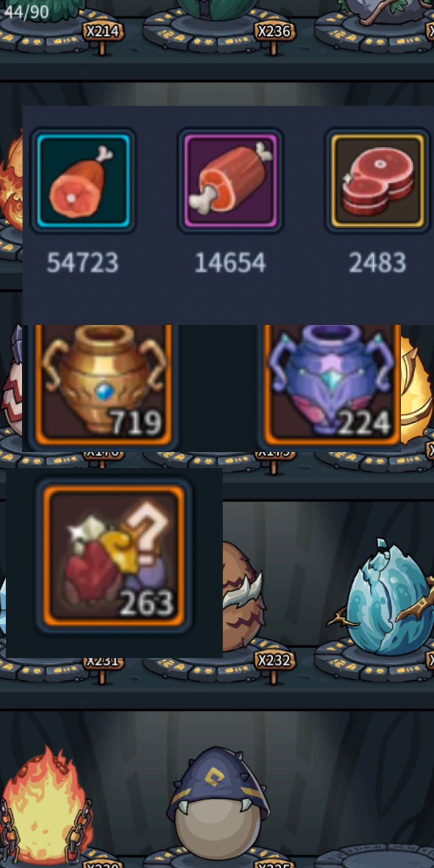Click the 14654 meat quantity label
Screen dimensions: 434x868
(x=230, y=263)
